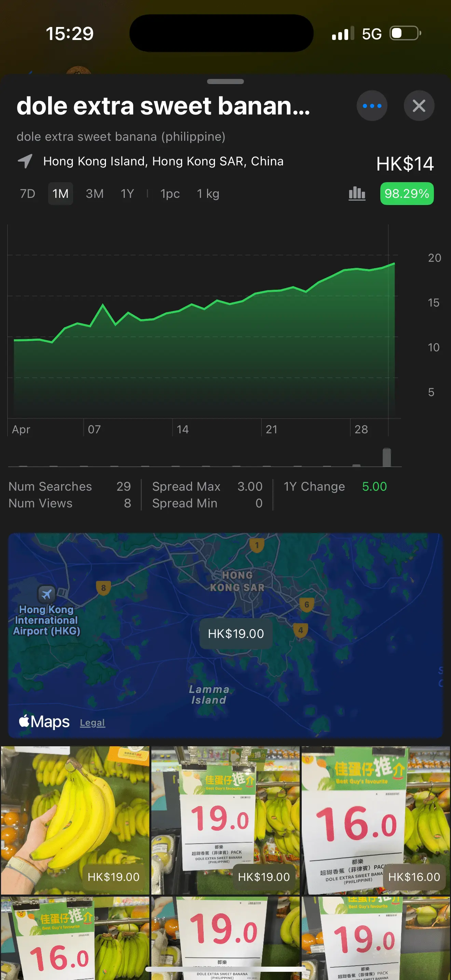Tap the 15:29 status bar clock
451x980 pixels.
[70, 33]
